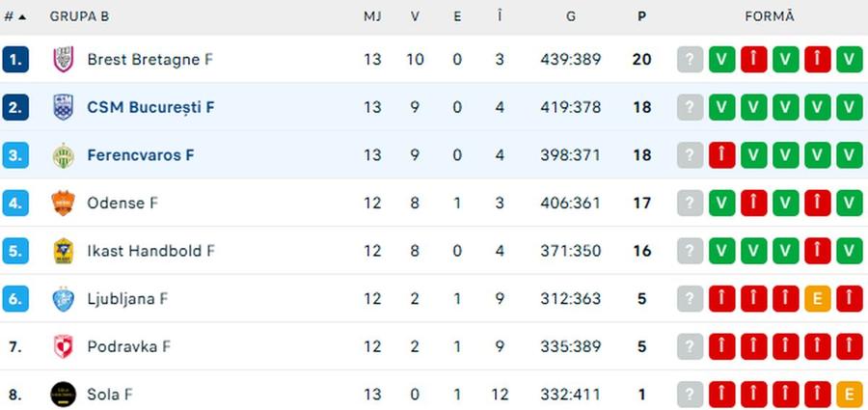Click the orange E badge in Sola's form row
Viewport: 868px width, 410px height.
tap(849, 395)
